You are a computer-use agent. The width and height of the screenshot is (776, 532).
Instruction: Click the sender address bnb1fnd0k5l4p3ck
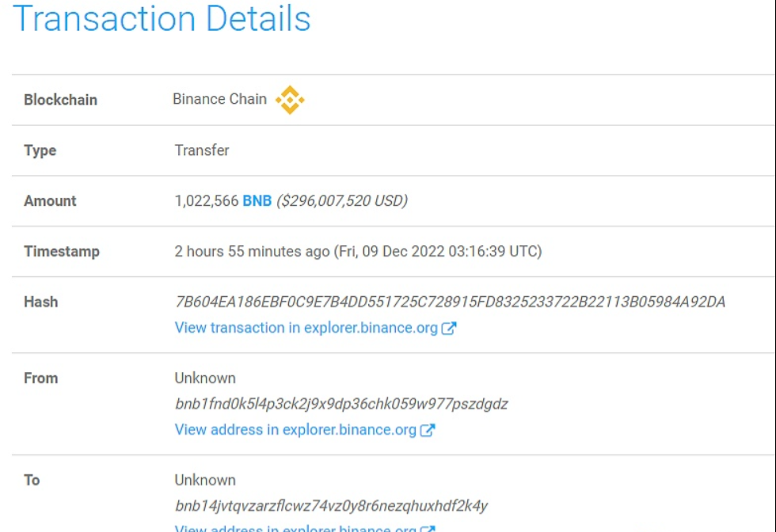point(341,404)
